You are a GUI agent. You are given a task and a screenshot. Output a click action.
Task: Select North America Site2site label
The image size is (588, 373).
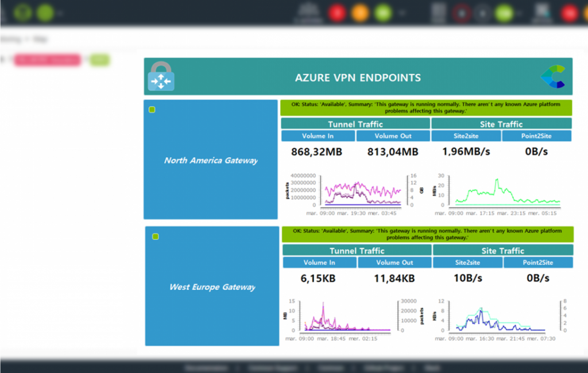point(466,136)
